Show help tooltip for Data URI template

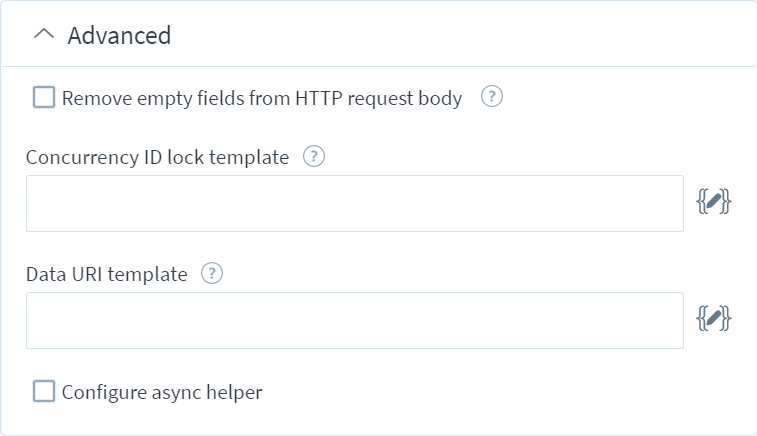[212, 273]
